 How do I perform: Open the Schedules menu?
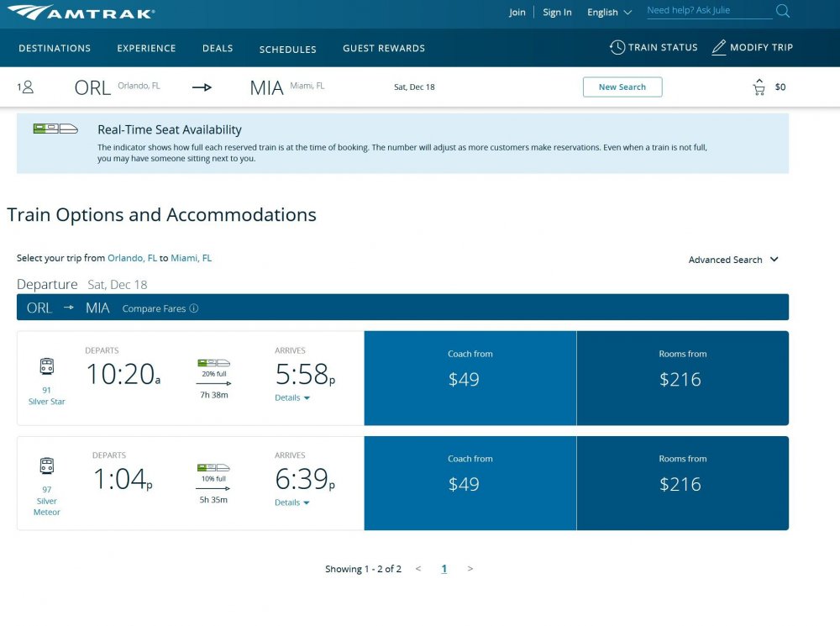[287, 50]
